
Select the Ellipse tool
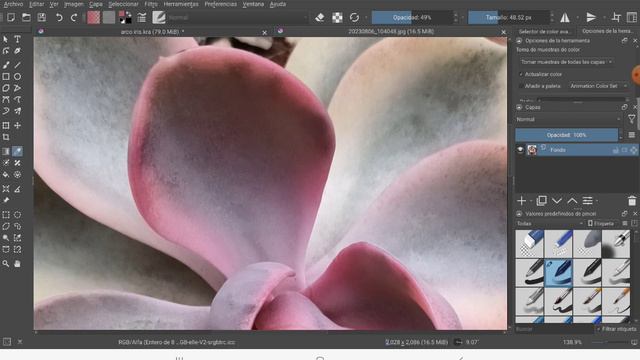(x=18, y=76)
